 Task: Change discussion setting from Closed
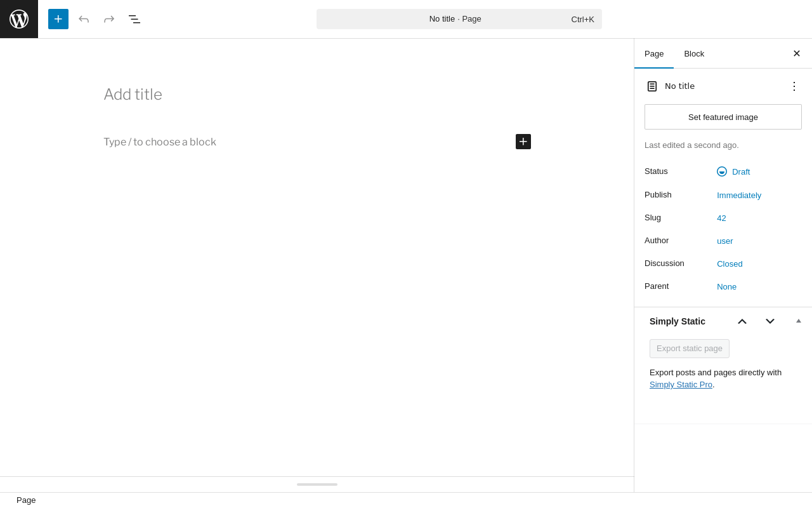click(x=730, y=264)
